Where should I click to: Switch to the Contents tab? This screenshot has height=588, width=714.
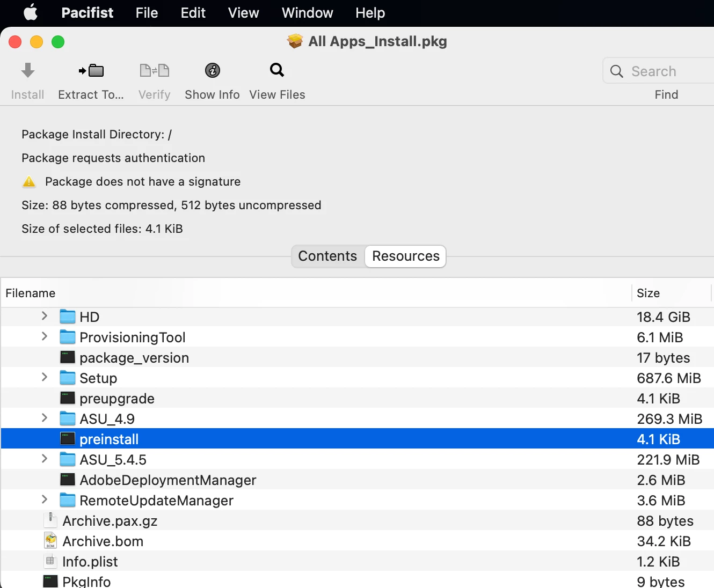327,256
